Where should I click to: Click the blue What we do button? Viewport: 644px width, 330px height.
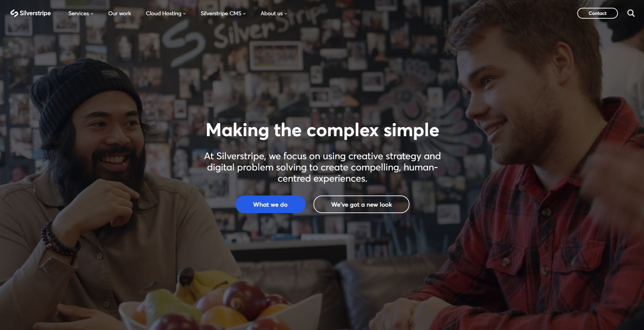(x=270, y=204)
